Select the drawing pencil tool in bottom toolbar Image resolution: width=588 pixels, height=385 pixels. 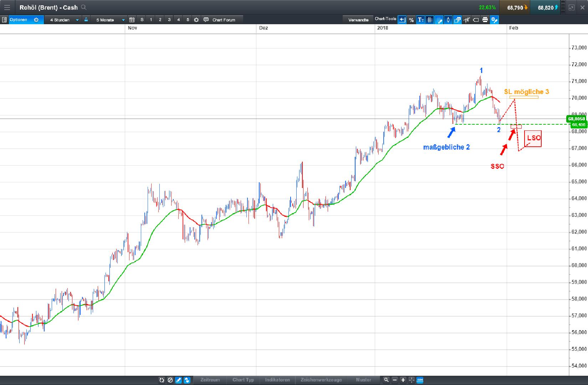(x=179, y=380)
